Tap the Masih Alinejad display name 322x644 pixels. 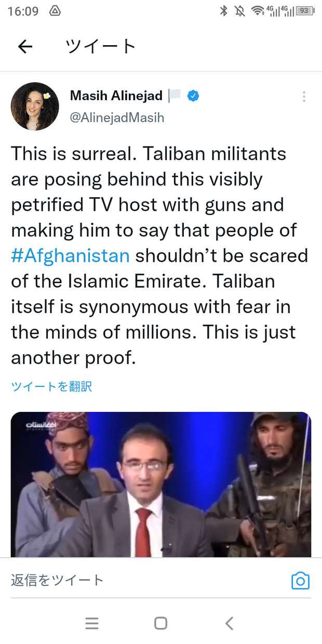tap(116, 96)
